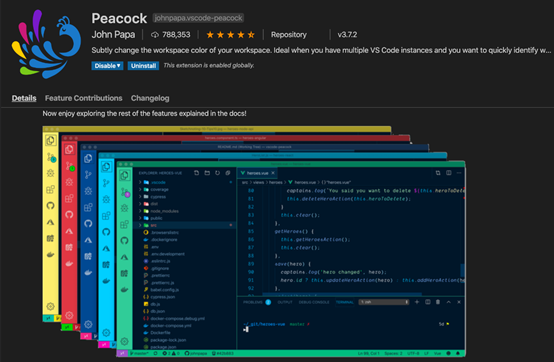
Task: Open the Explorer icon in green sidebar
Action: click(x=124, y=175)
